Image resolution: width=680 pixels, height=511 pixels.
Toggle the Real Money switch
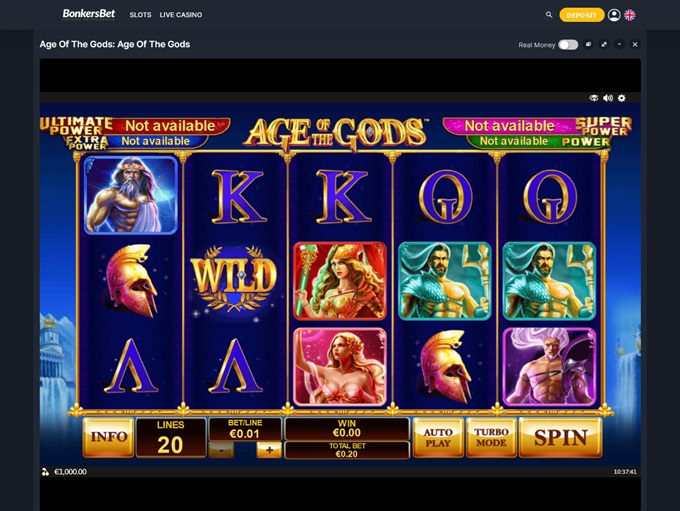[568, 45]
